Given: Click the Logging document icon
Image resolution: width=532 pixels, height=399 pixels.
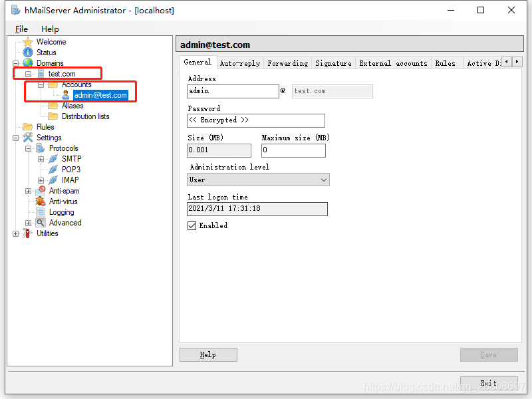Looking at the screenshot, I should pyautogui.click(x=41, y=212).
